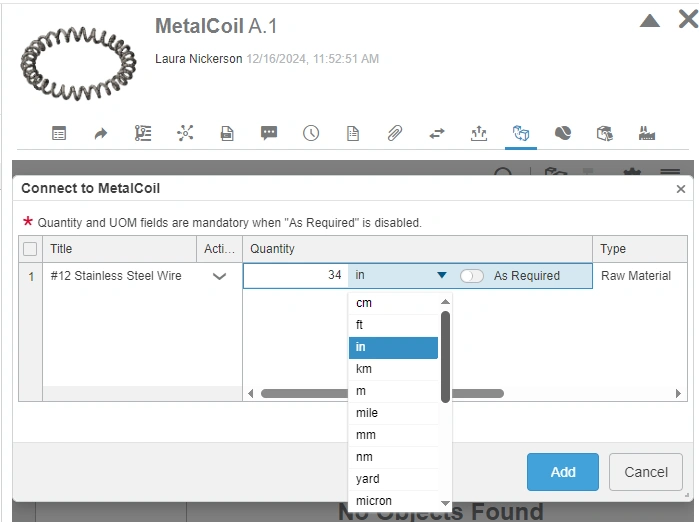699x522 pixels.
Task: Open the properties list icon tab
Action: coord(59,133)
